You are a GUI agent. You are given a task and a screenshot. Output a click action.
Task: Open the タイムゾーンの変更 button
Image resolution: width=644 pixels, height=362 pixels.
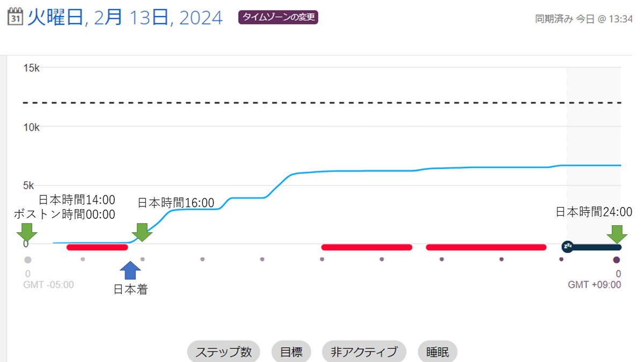click(277, 17)
